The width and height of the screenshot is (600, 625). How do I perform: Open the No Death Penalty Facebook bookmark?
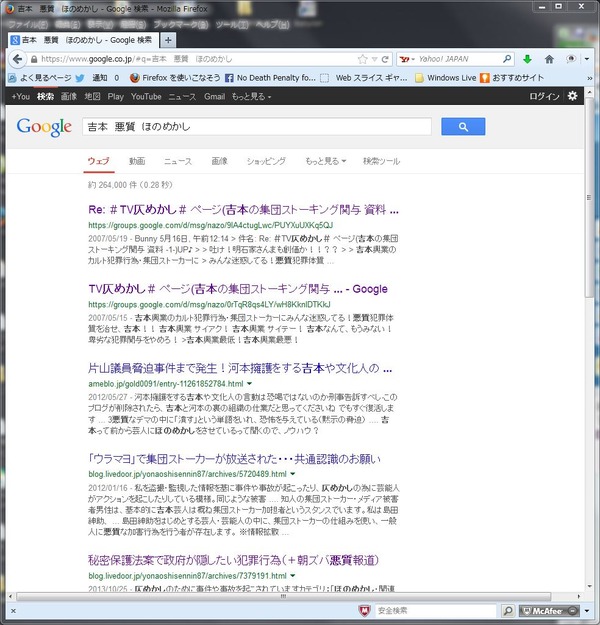271,78
